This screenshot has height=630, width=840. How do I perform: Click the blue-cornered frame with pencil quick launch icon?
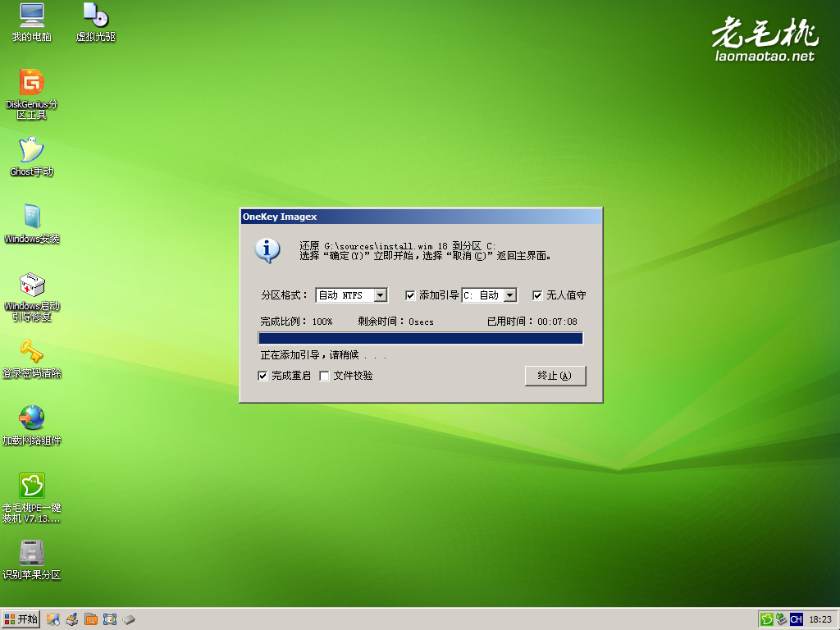tap(110, 619)
